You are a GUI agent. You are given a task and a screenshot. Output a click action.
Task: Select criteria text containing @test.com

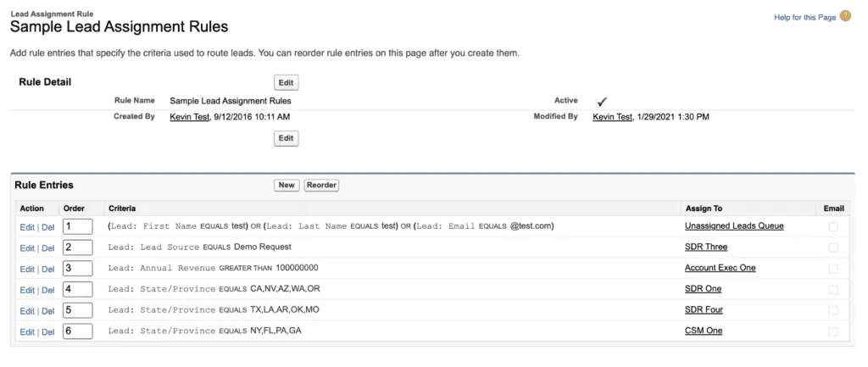[331, 225]
